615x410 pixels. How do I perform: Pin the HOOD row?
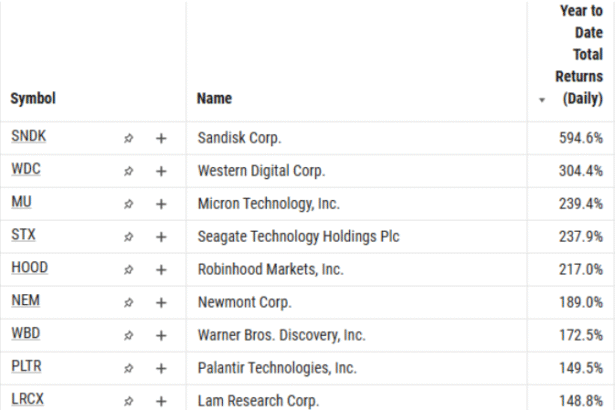coord(128,269)
